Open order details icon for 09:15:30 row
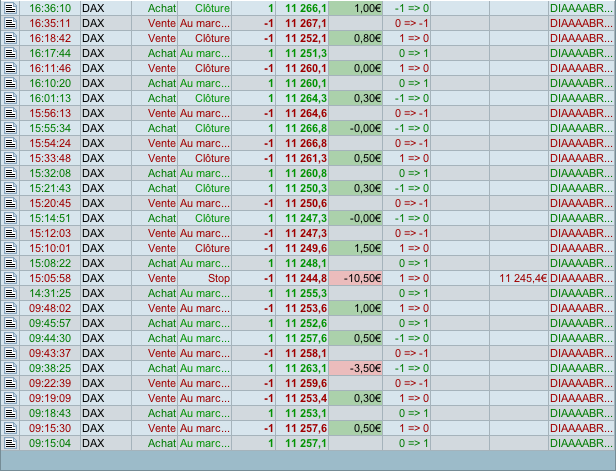Viewport: 616px width, 471px height. pyautogui.click(x=11, y=428)
